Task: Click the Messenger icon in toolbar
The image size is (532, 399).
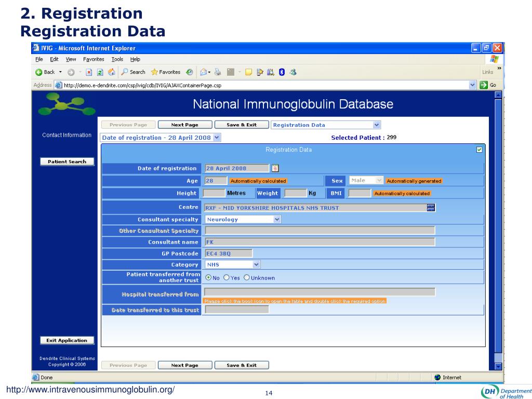Action: tap(293, 72)
